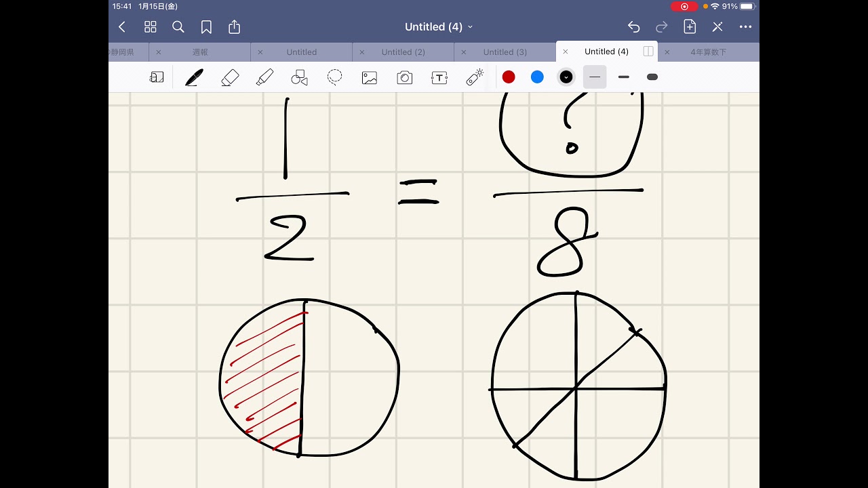Select the Shapes tool
This screenshot has width=868, height=488.
tap(299, 78)
